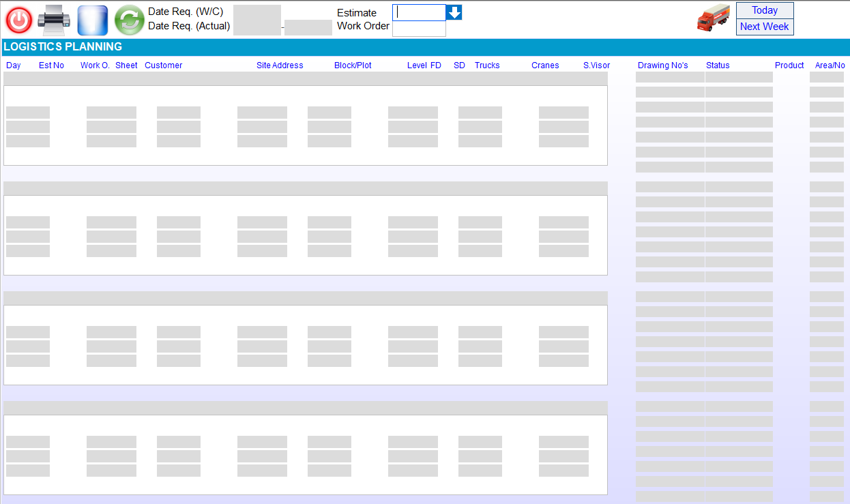Click the Work O. column header
850x504 pixels.
click(95, 65)
